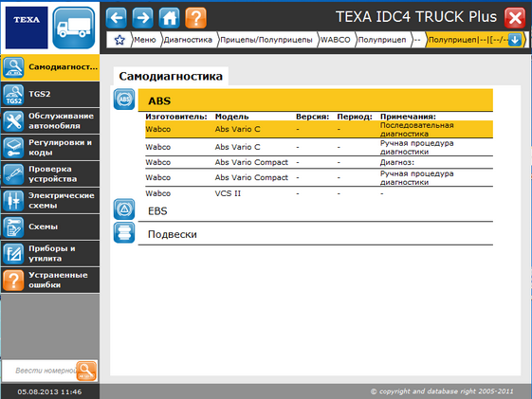Open the Обслуживание автомобиля label
This screenshot has width=532, height=399.
61,121
